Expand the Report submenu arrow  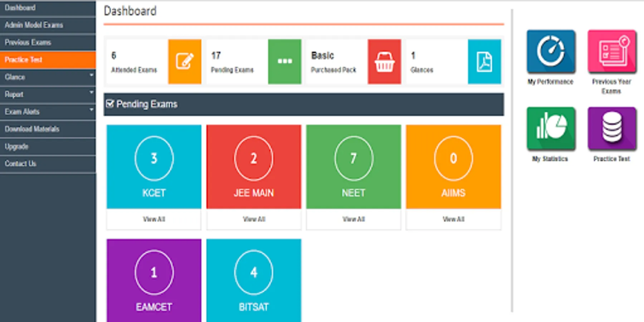pyautogui.click(x=91, y=92)
